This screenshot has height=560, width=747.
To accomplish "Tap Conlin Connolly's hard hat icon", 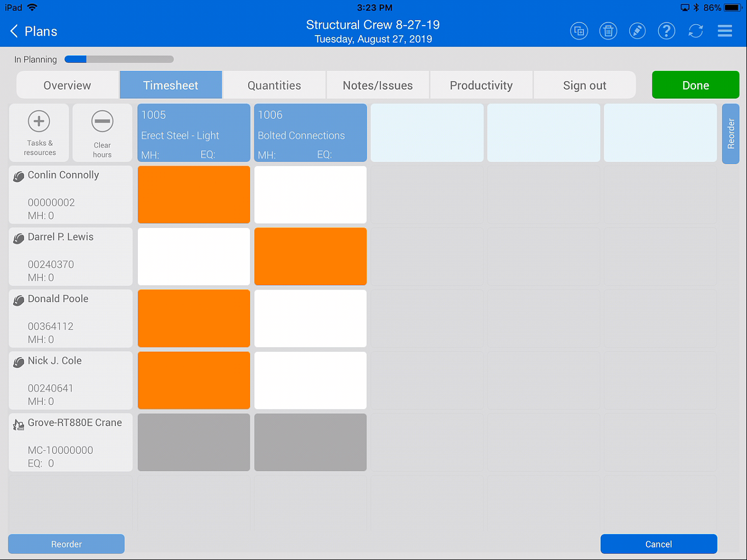I will coord(19,177).
